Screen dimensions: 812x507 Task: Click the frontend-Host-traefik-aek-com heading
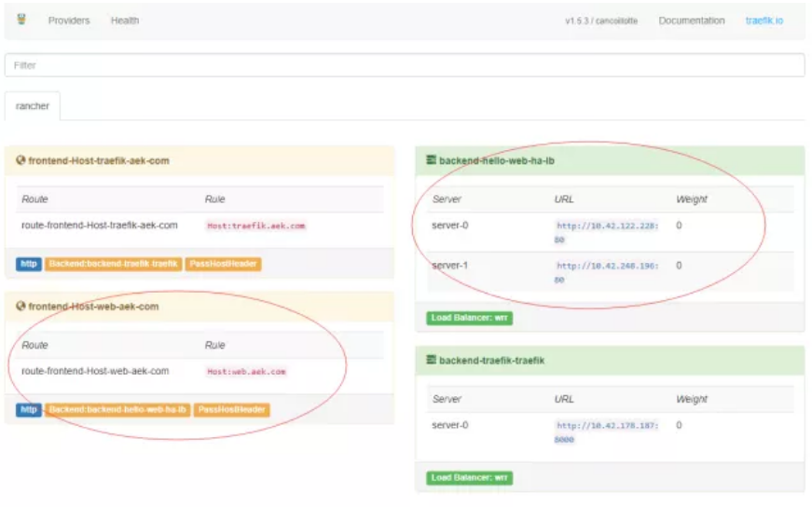[x=99, y=160]
